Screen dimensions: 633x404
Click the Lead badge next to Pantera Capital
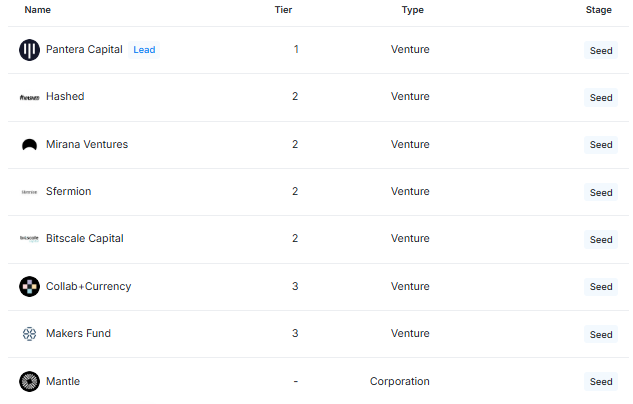pyautogui.click(x=144, y=50)
